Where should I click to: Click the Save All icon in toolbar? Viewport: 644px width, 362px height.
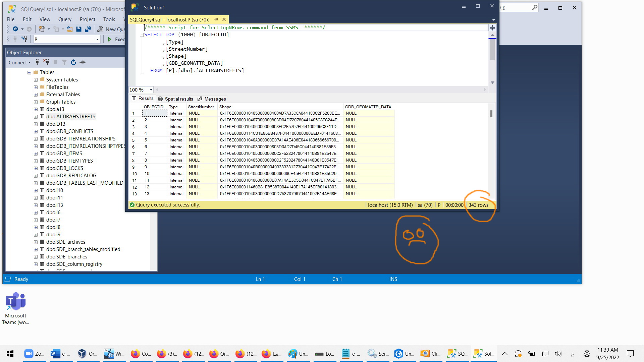[x=88, y=29]
